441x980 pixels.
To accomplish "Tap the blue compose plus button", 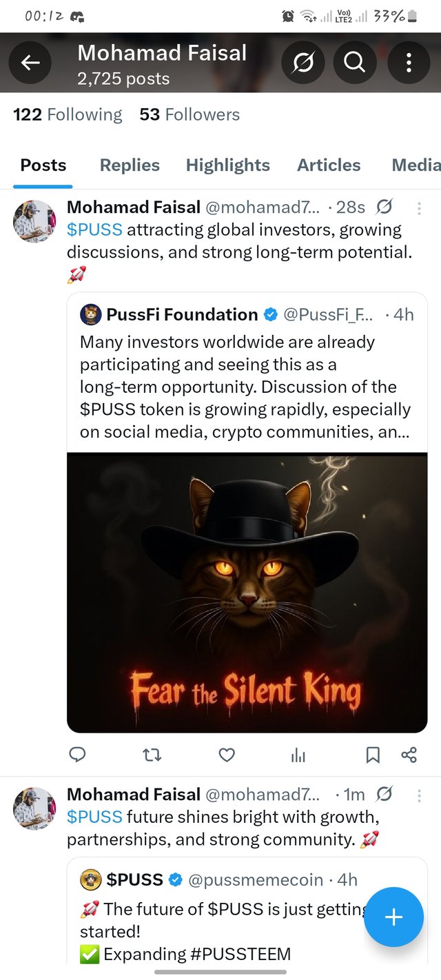I will pos(393,917).
